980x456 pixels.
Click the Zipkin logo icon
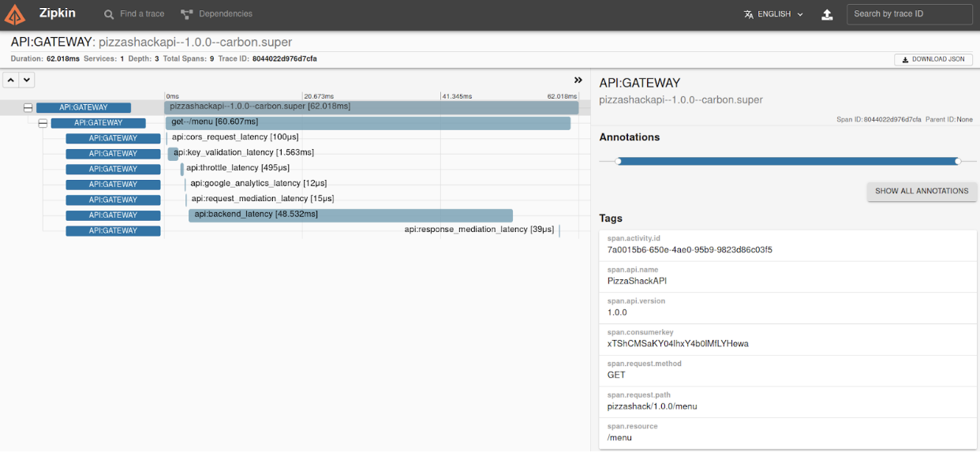point(15,13)
